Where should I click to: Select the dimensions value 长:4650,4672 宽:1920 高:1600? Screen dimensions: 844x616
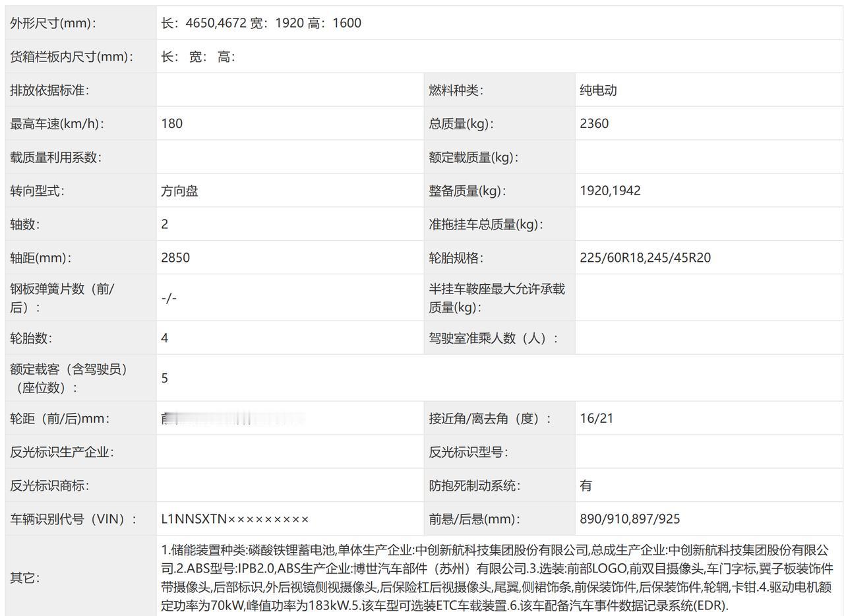261,23
